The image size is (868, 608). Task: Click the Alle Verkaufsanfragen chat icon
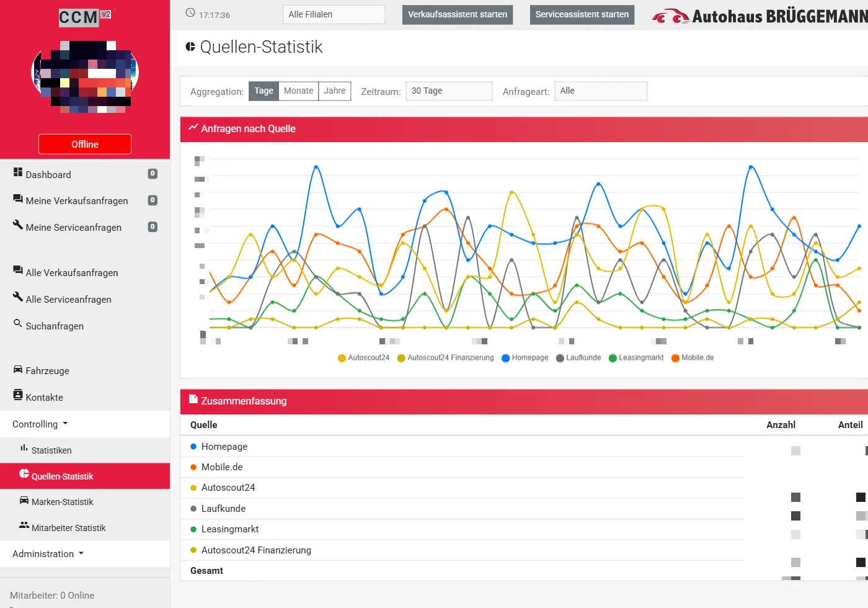(18, 270)
